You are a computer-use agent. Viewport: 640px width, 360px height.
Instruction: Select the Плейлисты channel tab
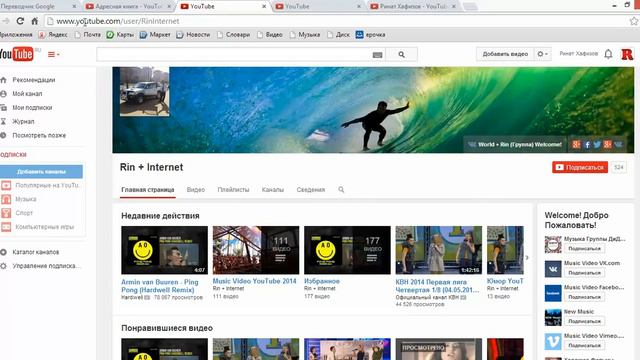point(233,190)
